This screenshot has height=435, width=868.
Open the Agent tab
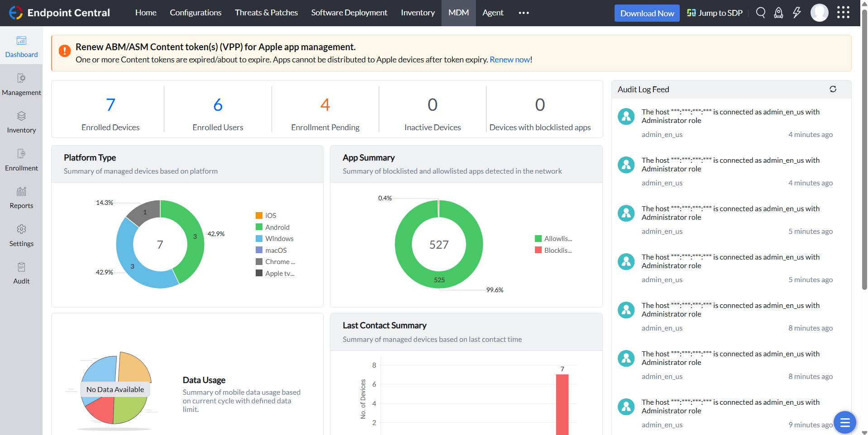tap(493, 13)
